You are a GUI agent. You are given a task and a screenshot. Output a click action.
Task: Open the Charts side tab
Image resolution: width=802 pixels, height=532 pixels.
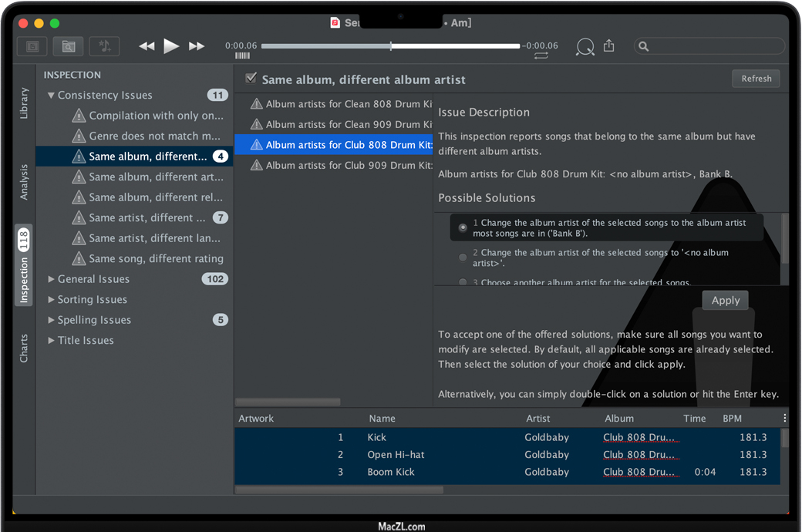click(24, 348)
